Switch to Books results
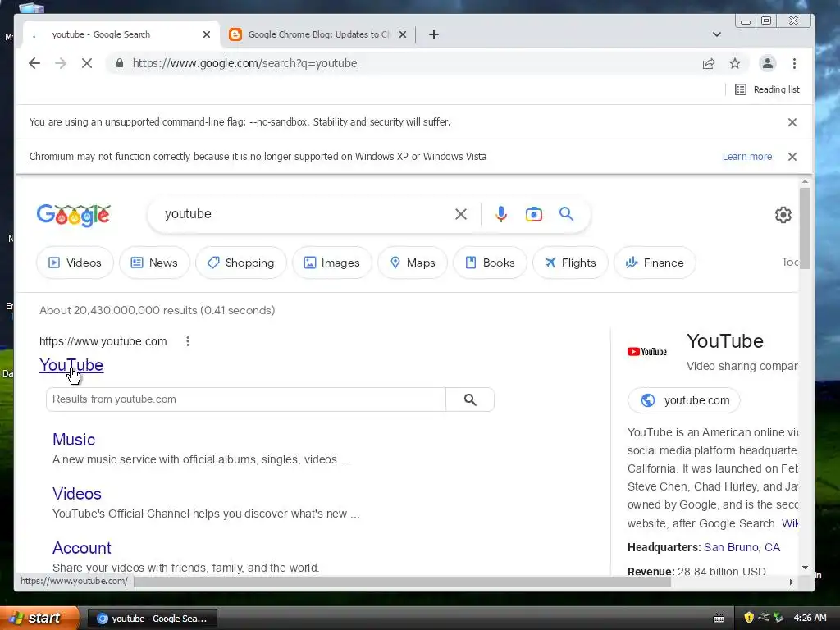Viewport: 840px width, 630px height. tap(491, 262)
